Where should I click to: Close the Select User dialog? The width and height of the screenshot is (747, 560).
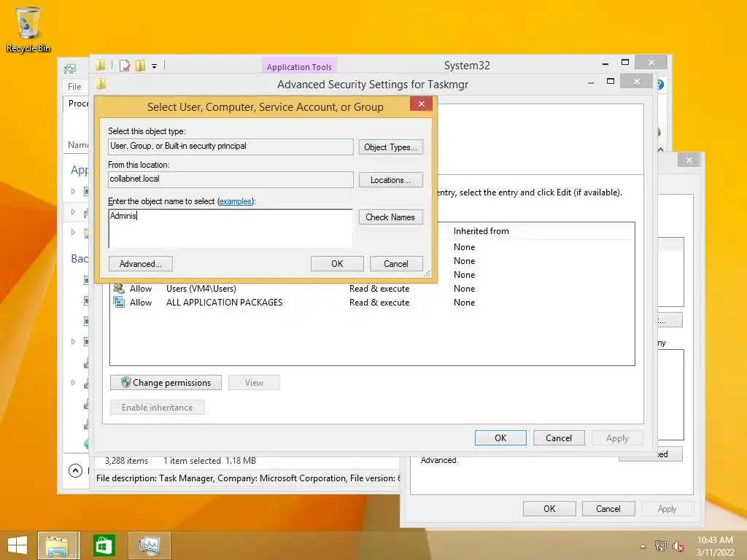(x=421, y=104)
